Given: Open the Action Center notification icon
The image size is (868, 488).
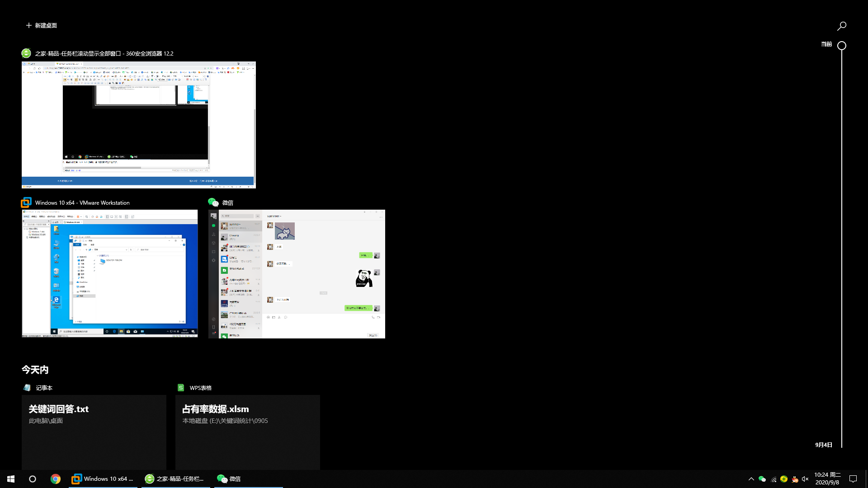Looking at the screenshot, I should point(853,479).
